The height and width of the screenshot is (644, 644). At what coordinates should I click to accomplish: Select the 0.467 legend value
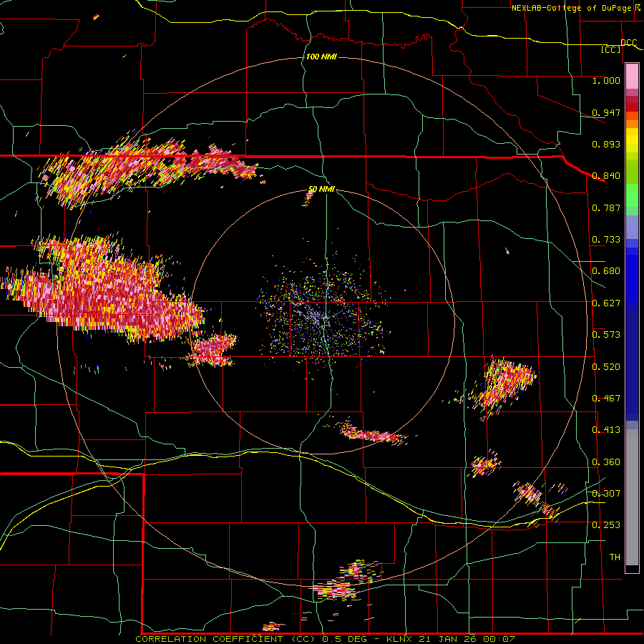tap(606, 399)
